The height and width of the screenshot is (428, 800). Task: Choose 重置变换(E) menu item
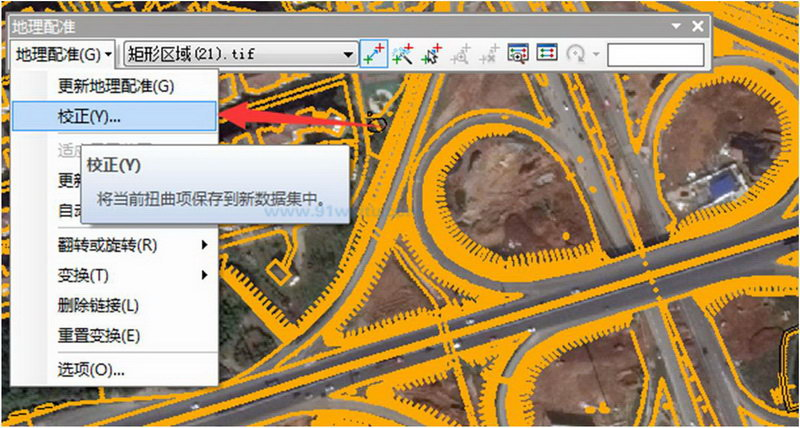point(115,336)
